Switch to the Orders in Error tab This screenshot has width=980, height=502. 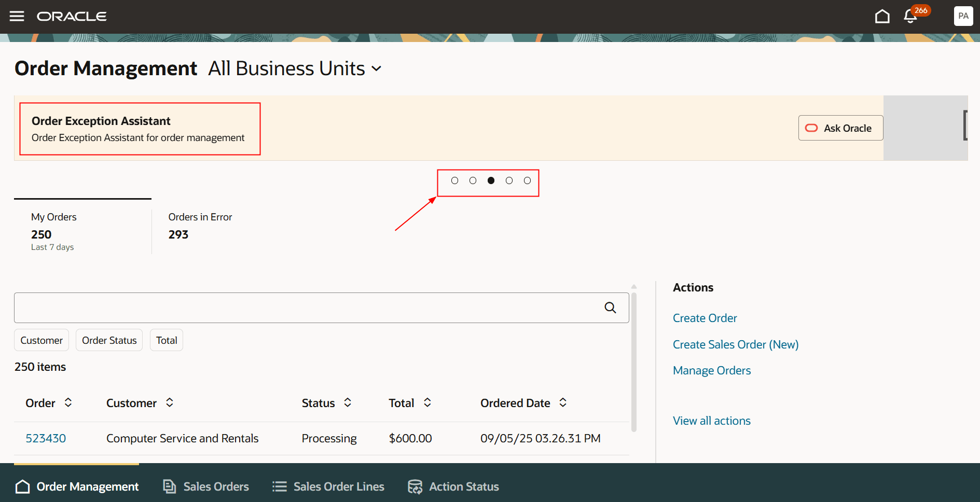(200, 227)
